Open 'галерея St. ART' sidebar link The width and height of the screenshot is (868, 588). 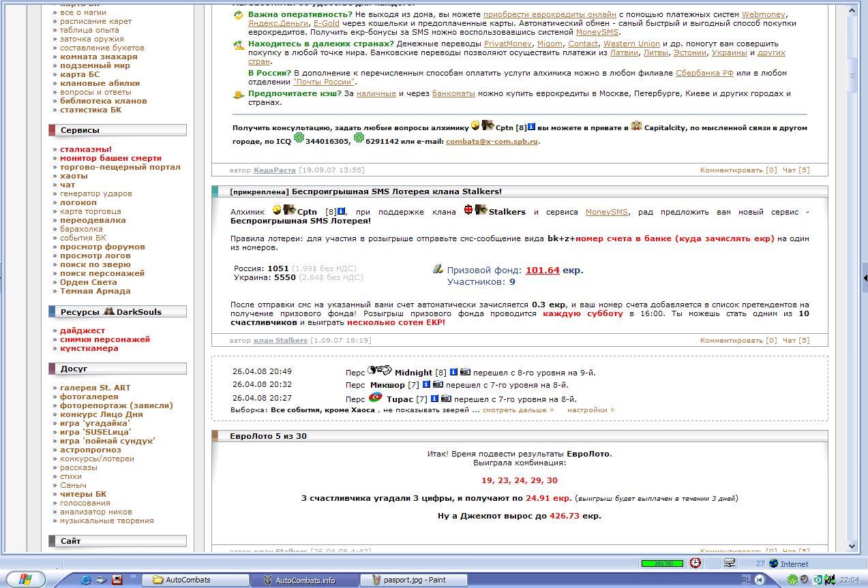point(95,388)
